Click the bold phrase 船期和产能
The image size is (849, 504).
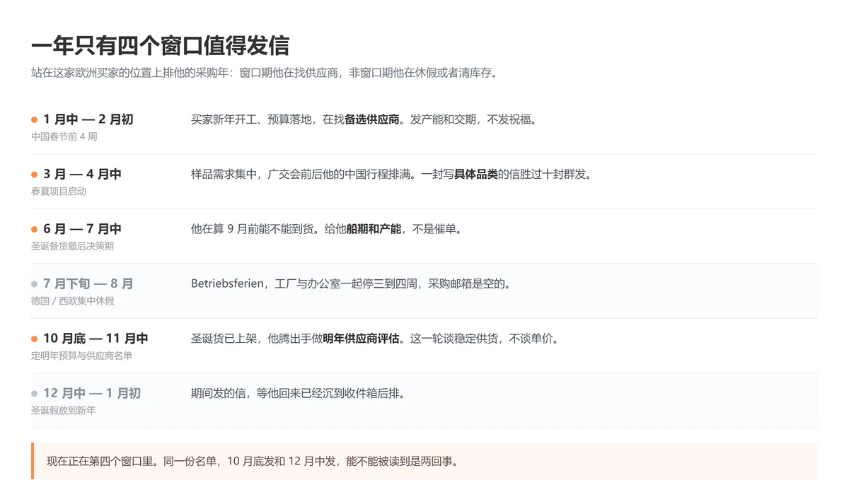pos(374,229)
